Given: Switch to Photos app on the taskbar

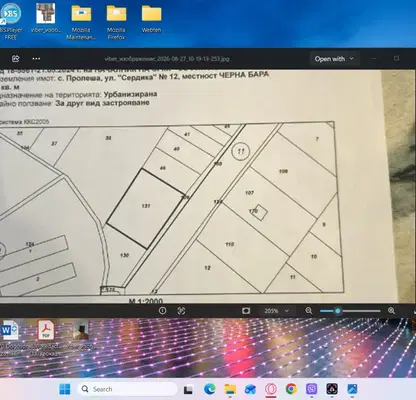Looking at the screenshot, I should coord(352,389).
